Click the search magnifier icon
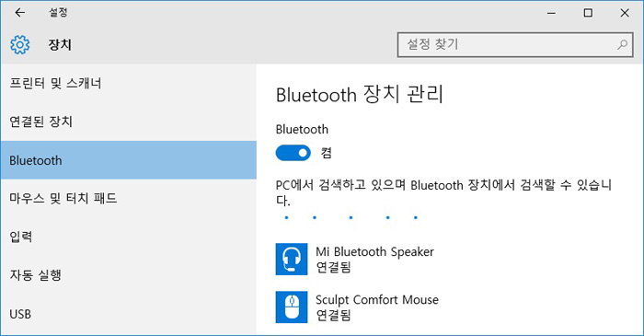Image resolution: width=644 pixels, height=336 pixels. (x=623, y=44)
